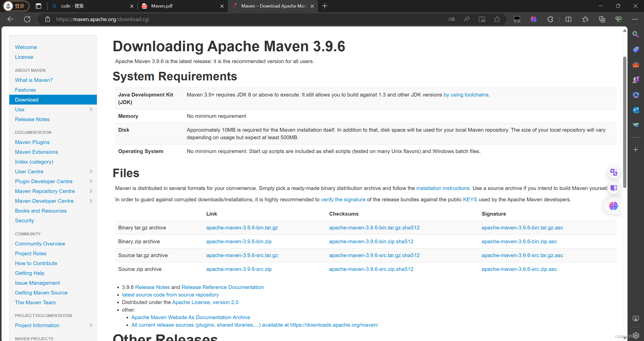
Task: Open the Extensions puzzle icon
Action: pyautogui.click(x=550, y=19)
